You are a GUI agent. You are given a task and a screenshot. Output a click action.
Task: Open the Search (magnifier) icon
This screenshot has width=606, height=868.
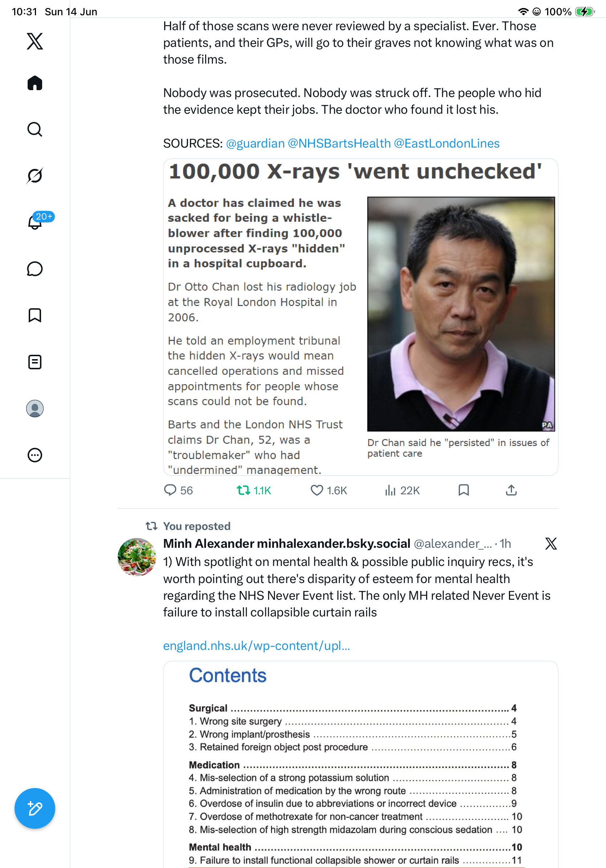35,129
